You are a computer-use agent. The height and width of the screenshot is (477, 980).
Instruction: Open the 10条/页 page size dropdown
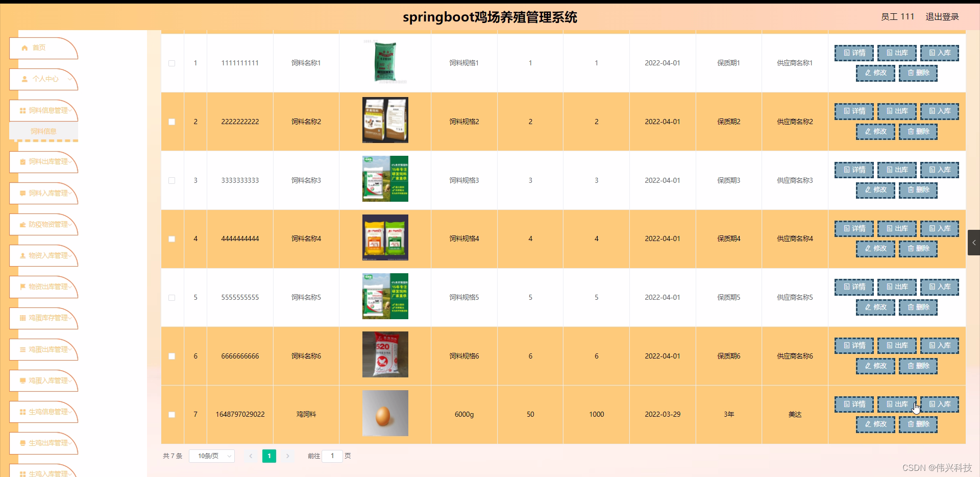(x=211, y=456)
